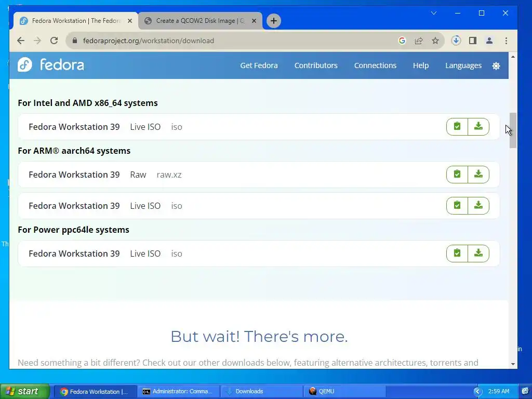
Task: View site information via the lock icon
Action: 75,41
